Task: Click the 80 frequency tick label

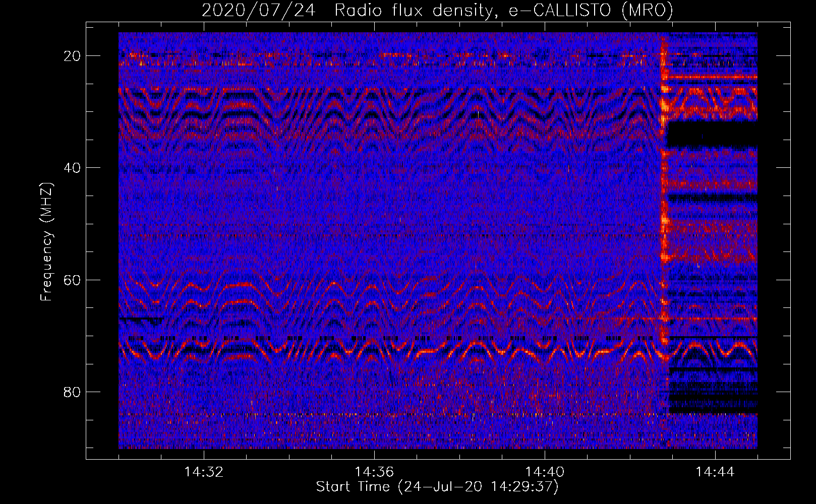Action: click(73, 392)
